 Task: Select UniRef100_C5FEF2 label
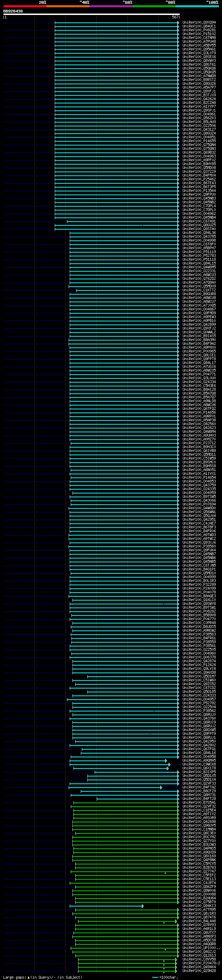[x=199, y=875]
